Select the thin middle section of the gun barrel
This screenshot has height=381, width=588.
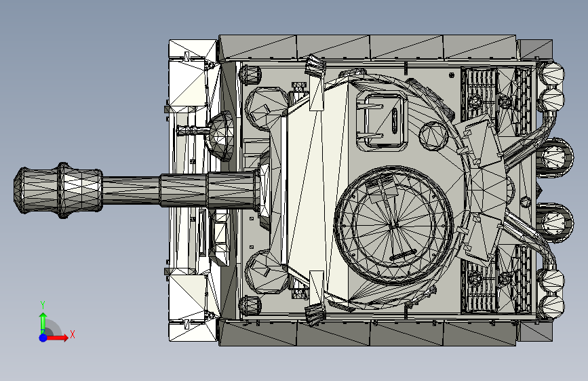pos(132,190)
